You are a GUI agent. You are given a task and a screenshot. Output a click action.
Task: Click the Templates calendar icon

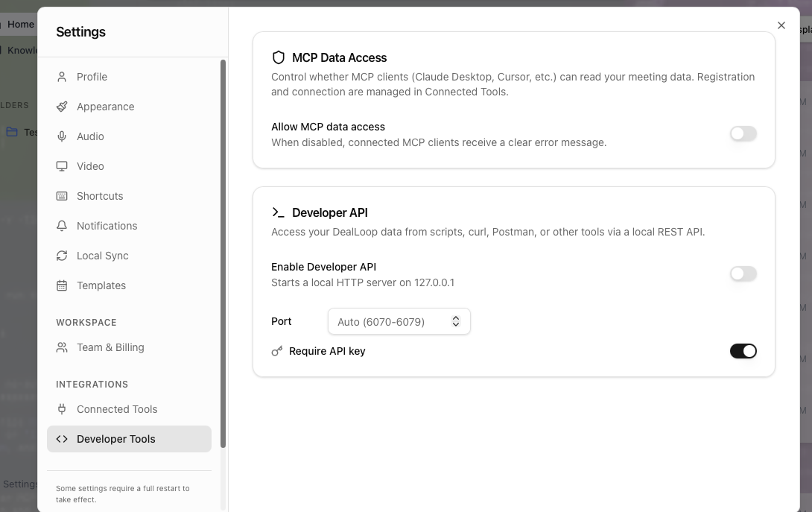[62, 285]
